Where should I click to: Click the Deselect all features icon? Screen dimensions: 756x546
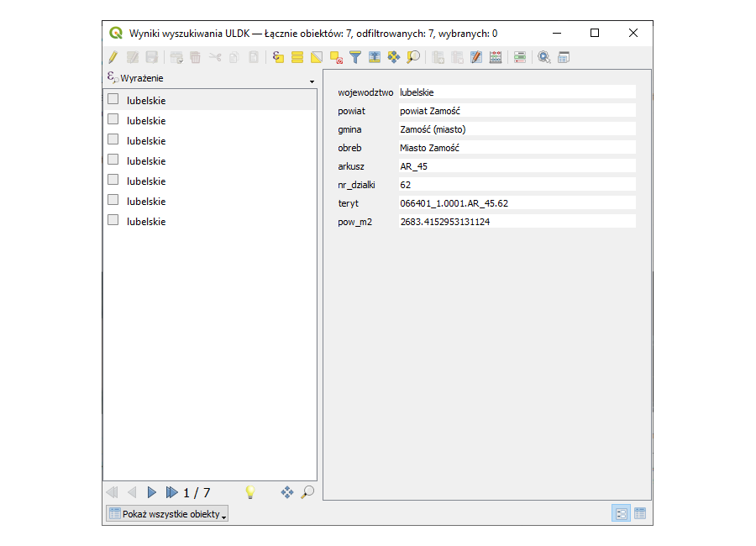click(336, 57)
